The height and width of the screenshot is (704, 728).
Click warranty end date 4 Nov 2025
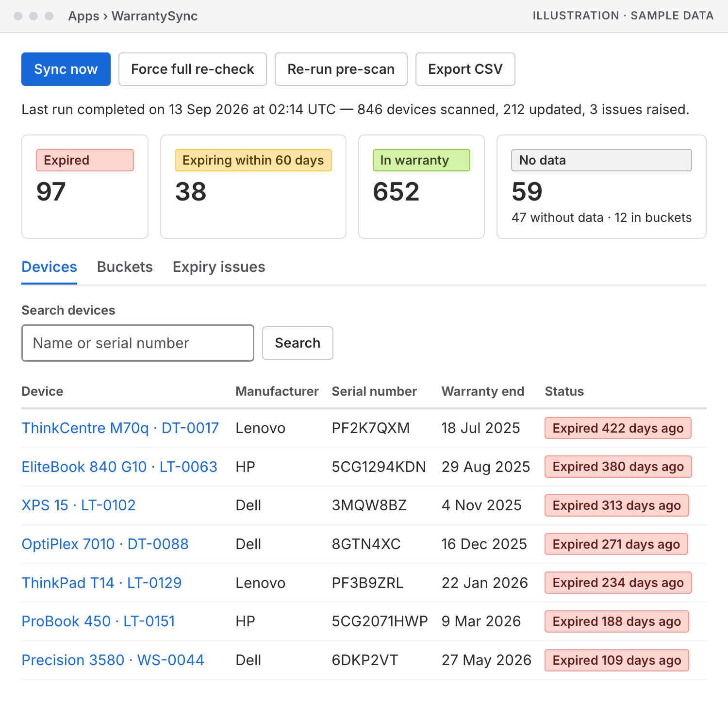pyautogui.click(x=481, y=505)
